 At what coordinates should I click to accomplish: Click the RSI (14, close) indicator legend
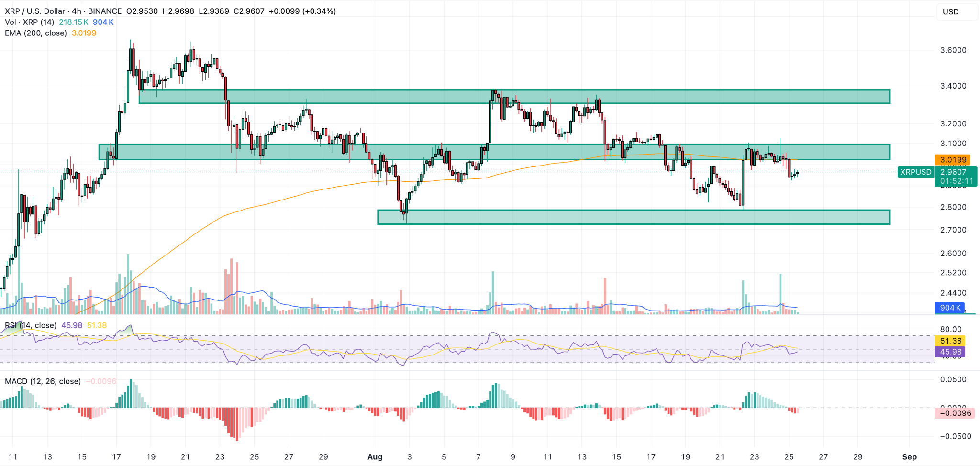point(31,325)
